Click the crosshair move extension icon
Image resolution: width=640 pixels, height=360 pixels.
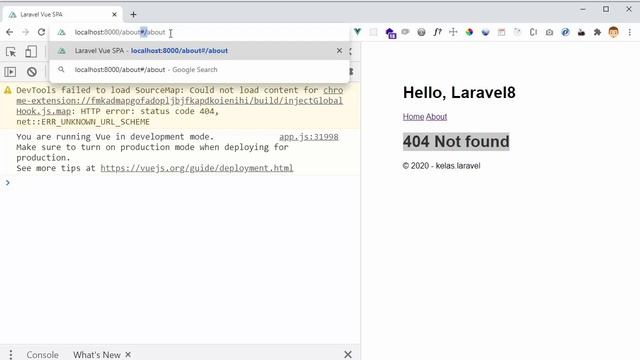(x=453, y=32)
